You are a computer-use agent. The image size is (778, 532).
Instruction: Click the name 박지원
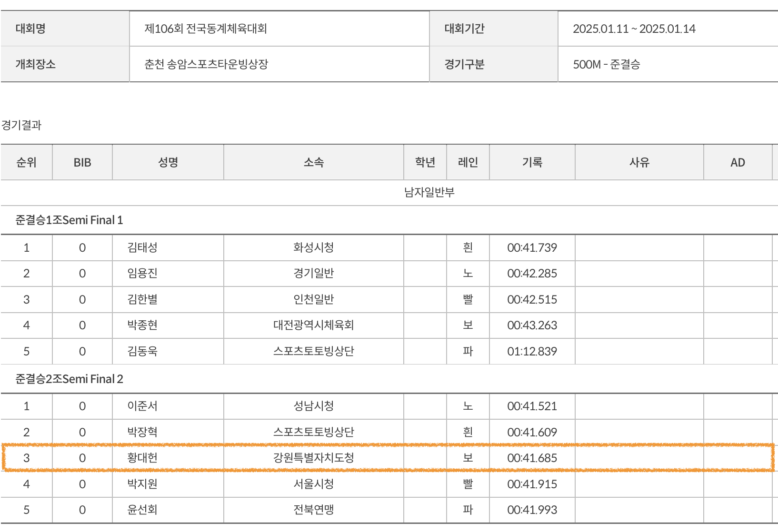pyautogui.click(x=142, y=484)
